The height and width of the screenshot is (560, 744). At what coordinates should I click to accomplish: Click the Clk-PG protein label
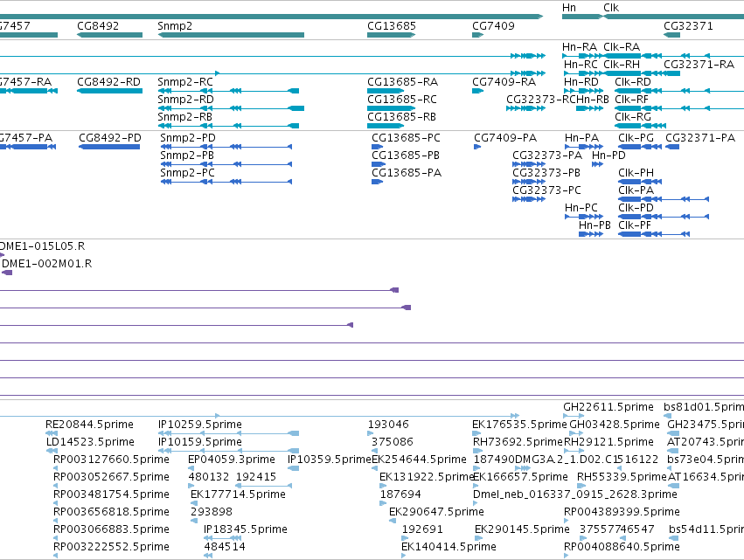pos(636,137)
